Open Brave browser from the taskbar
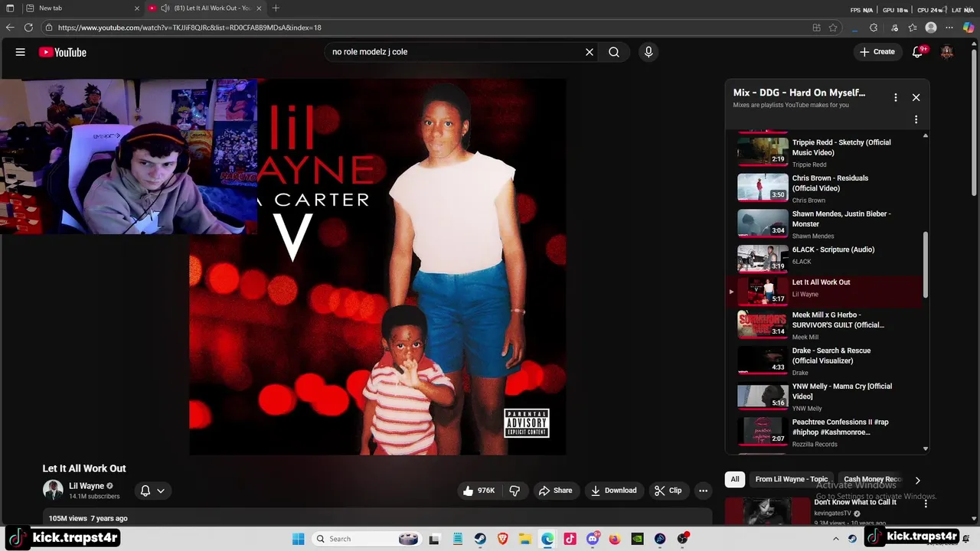Viewport: 980px width, 551px height. (x=502, y=539)
